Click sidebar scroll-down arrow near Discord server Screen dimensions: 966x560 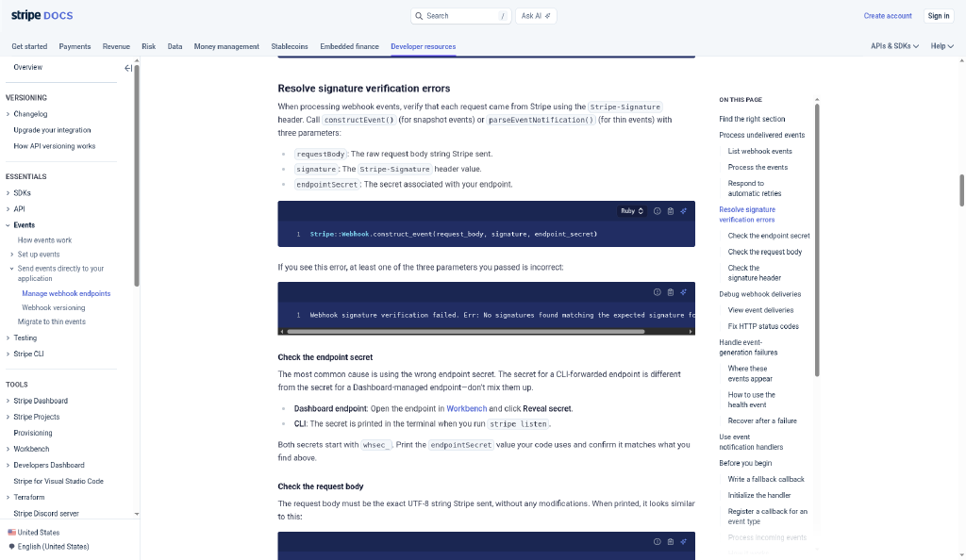click(x=137, y=514)
